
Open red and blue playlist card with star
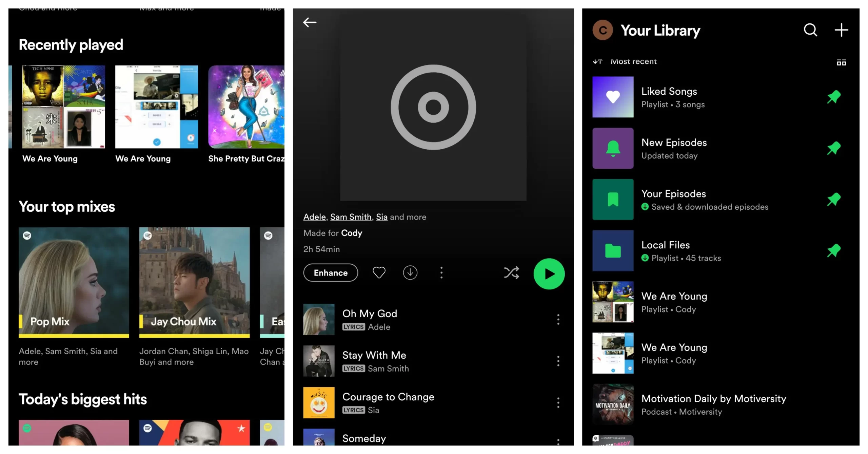pos(194,433)
